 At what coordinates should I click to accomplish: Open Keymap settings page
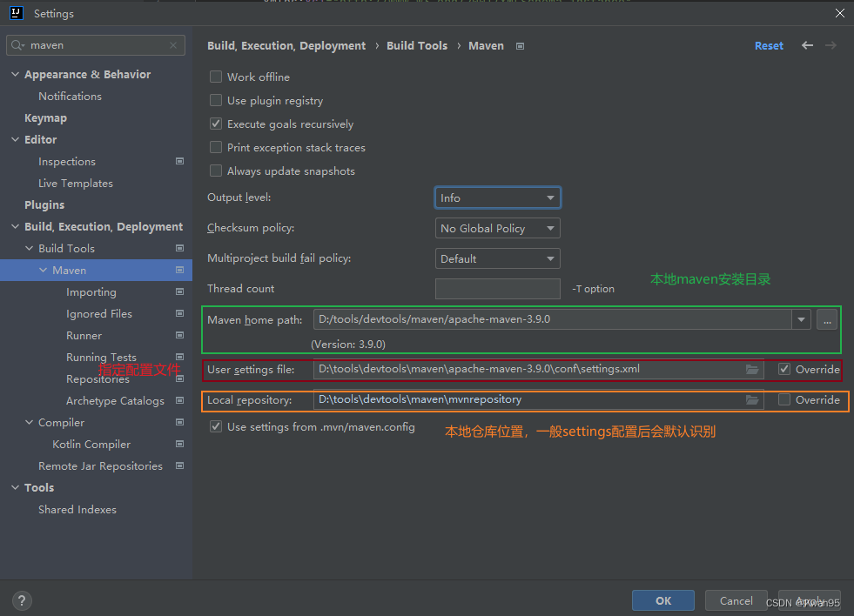point(46,118)
